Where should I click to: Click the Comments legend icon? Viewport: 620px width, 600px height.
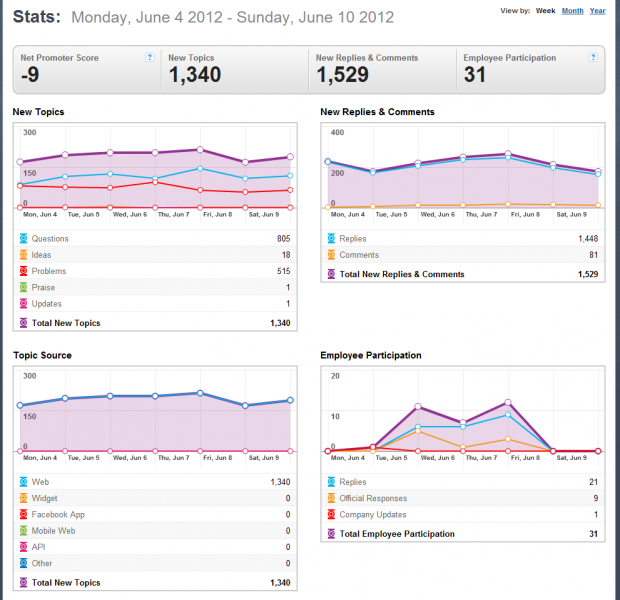[x=331, y=255]
